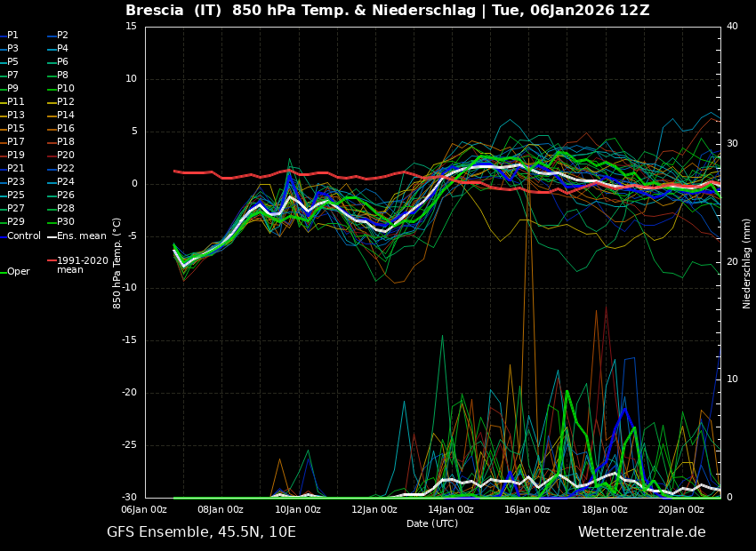The height and width of the screenshot is (551, 756).
Task: Click the Niederschlag (mm) right axis label
Action: 747,263
